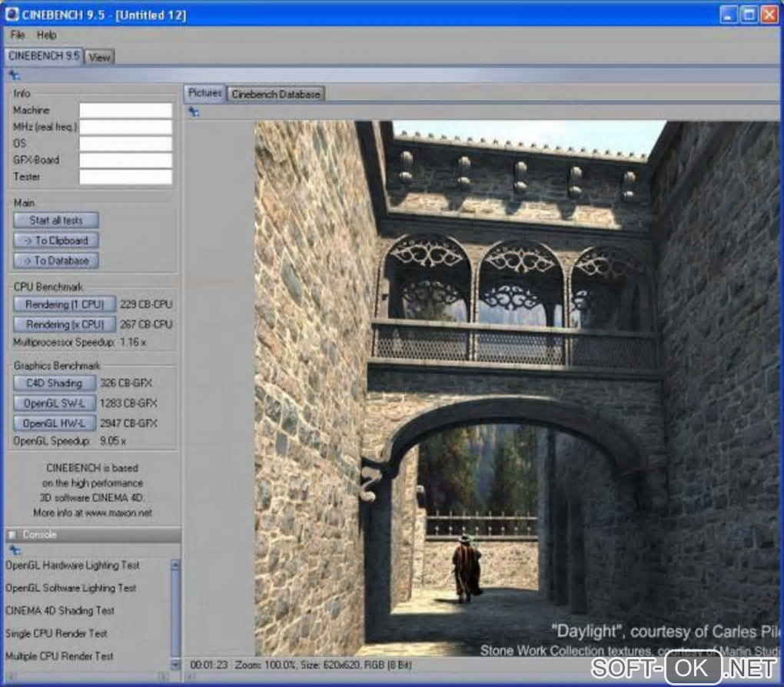
Task: Close the CINEBENCH window
Action: point(769,15)
